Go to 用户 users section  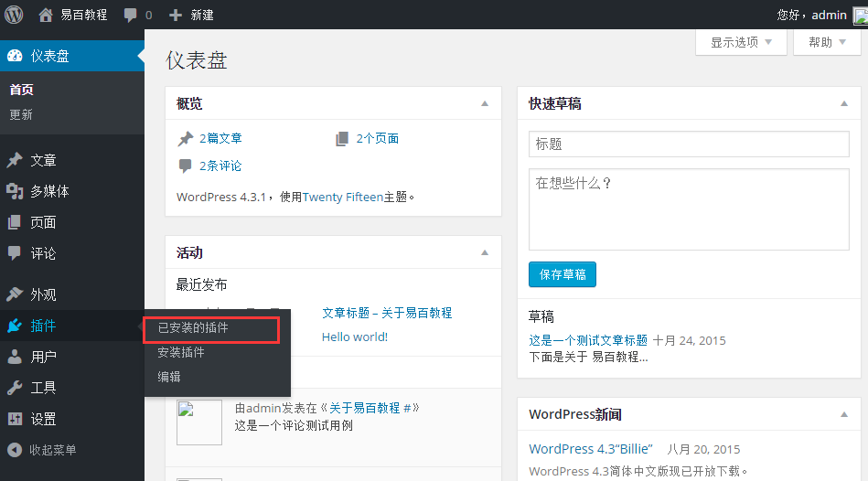tap(43, 357)
